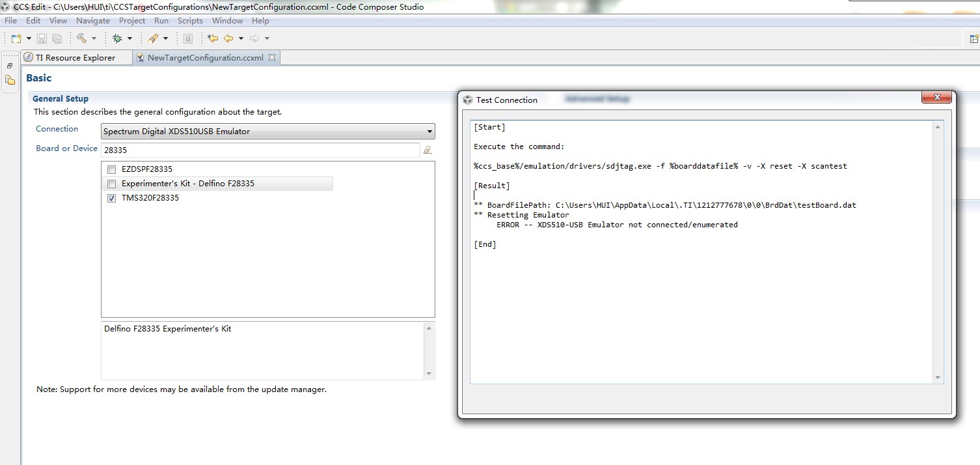Click the '[Start]' line in output
The width and height of the screenshot is (980, 465).
coord(489,127)
